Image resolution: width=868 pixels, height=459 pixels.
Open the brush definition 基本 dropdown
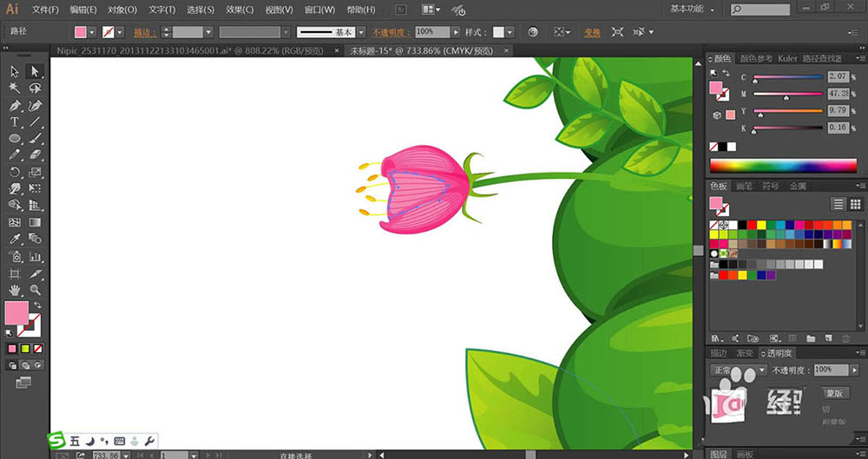[x=361, y=32]
